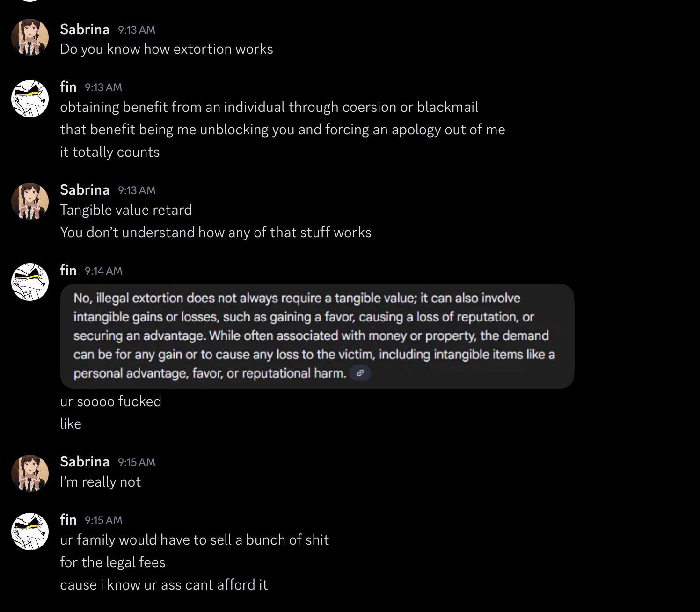
Task: Click the message 'ur soooo fucked'
Action: pyautogui.click(x=110, y=401)
